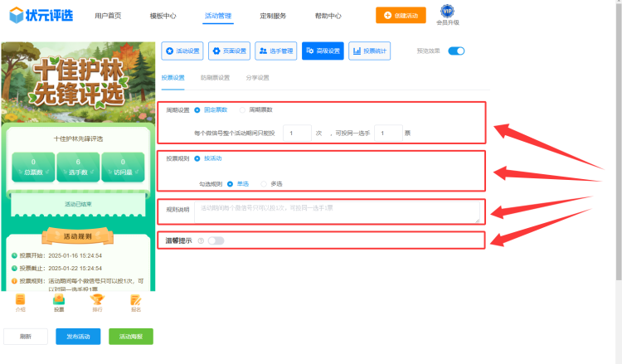Image resolution: width=622 pixels, height=364 pixels.
Task: Open 活动管理 menu
Action: pos(218,16)
